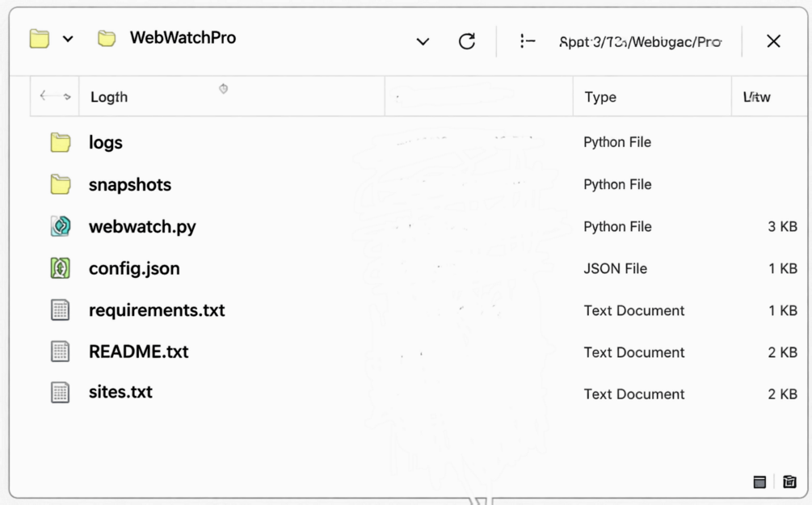Image resolution: width=812 pixels, height=505 pixels.
Task: Close the file browser with the X button
Action: point(774,41)
